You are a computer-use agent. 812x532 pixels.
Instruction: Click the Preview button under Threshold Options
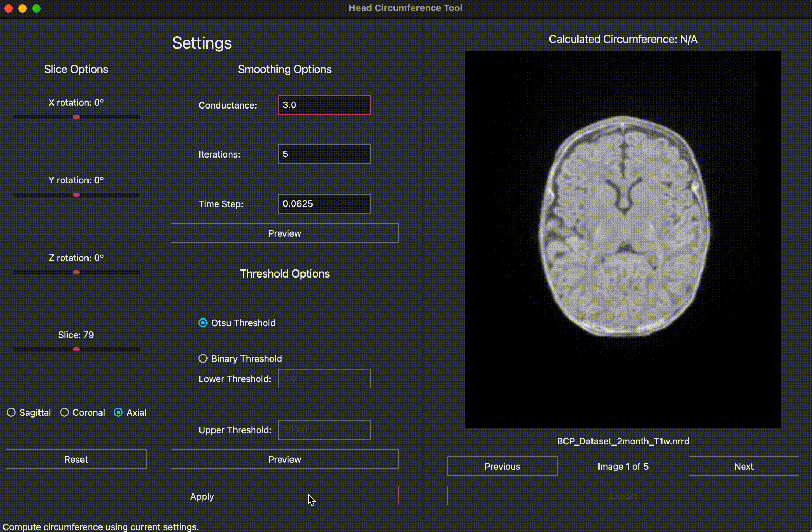285,460
